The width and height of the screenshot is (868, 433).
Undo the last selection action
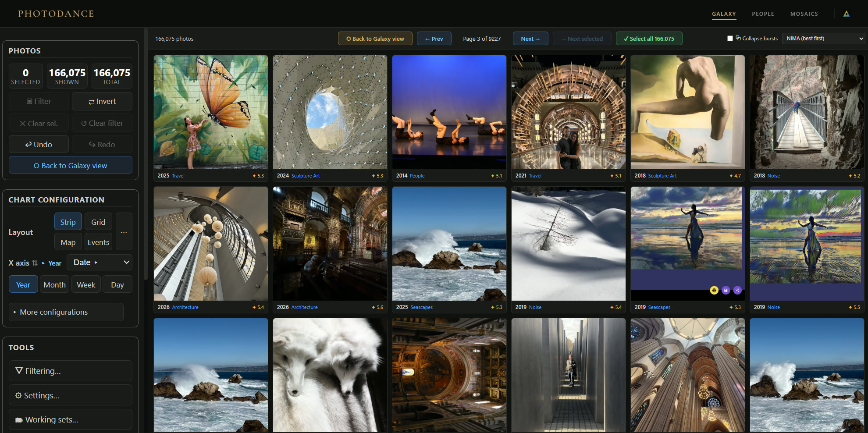pyautogui.click(x=39, y=144)
